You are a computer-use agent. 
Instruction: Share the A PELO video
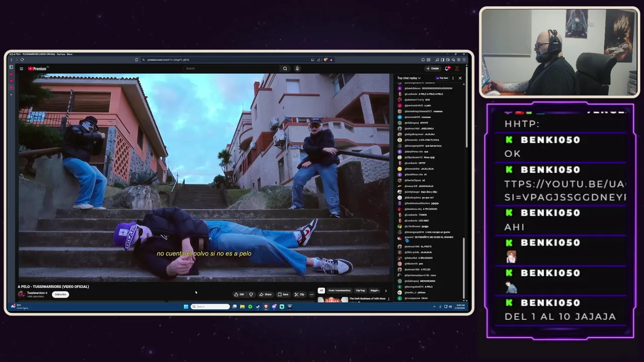coord(266,295)
